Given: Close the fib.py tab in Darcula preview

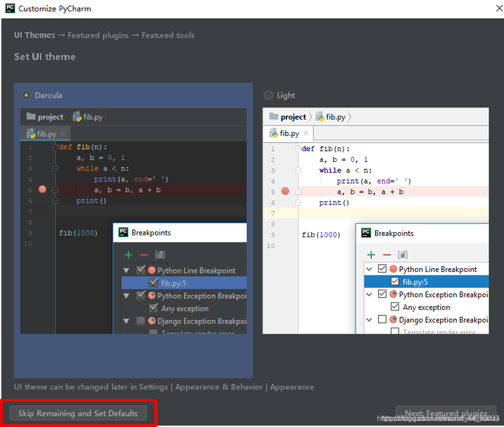Looking at the screenshot, I should coord(63,133).
